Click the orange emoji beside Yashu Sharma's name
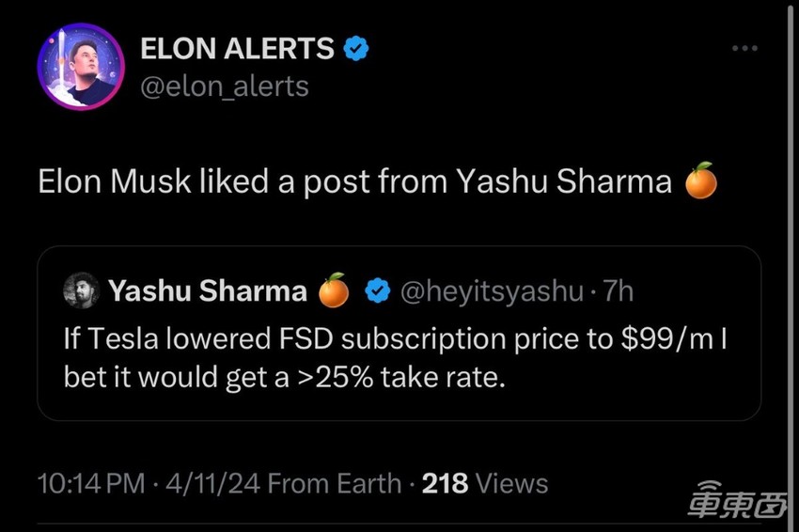Image resolution: width=799 pixels, height=532 pixels. pyautogui.click(x=334, y=291)
